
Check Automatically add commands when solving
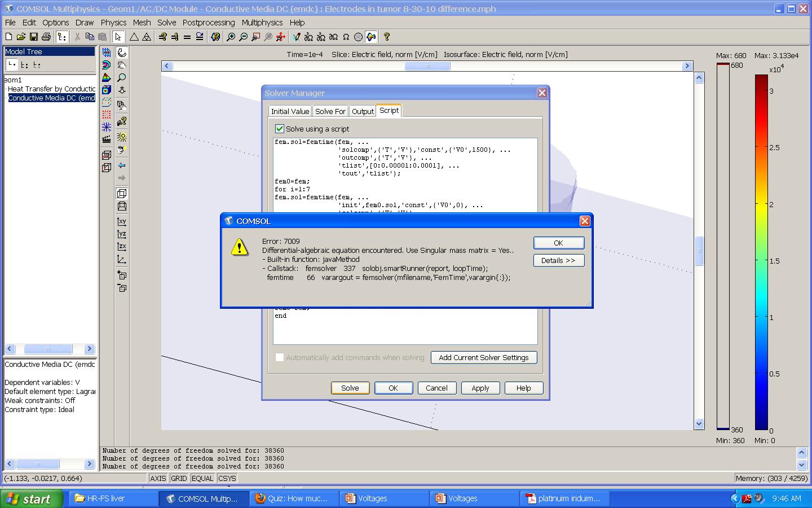tap(279, 357)
